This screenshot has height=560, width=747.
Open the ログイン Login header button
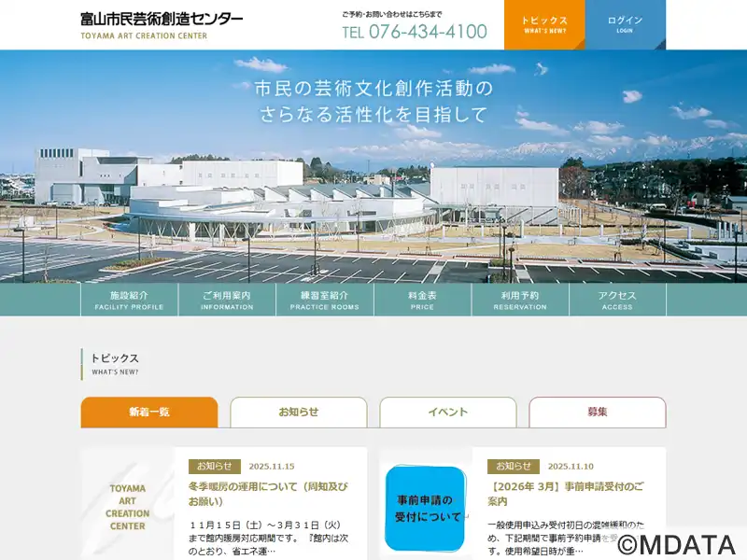625,25
